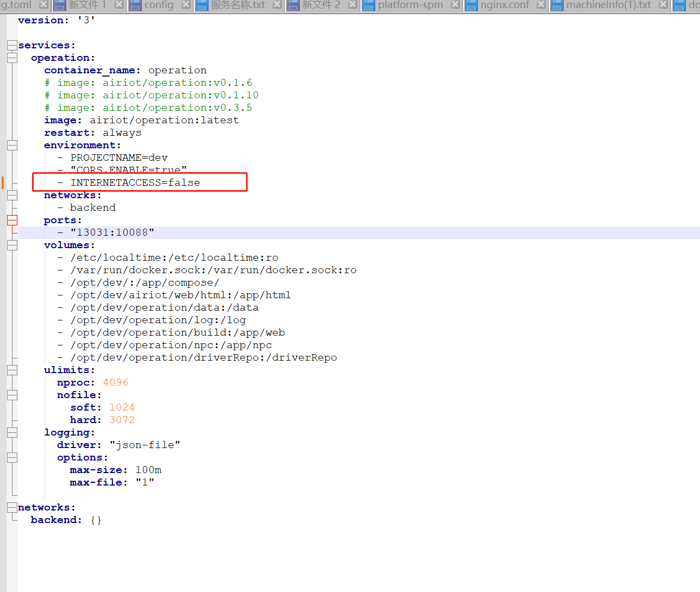Screen dimensions: 700x592
Task: Collapse the volumes fold marker
Action: [12, 245]
